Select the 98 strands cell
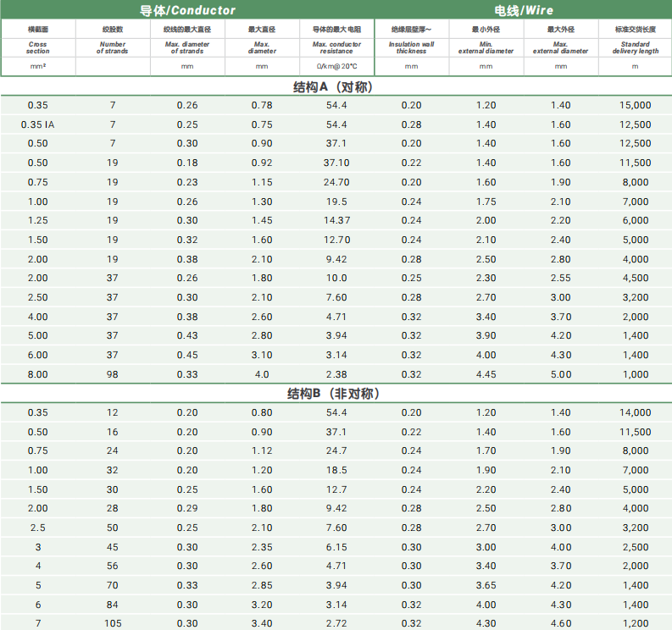This screenshot has width=672, height=630. tap(113, 374)
